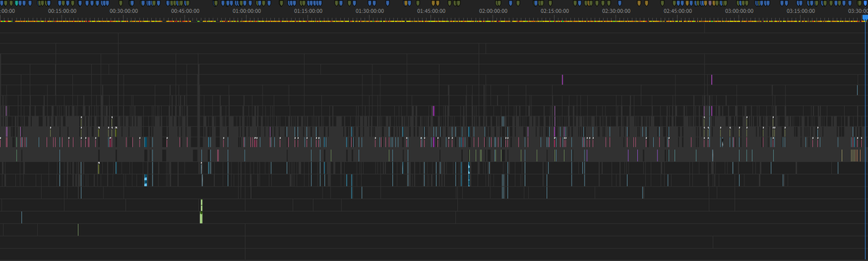Jump to 03:00:00:00 on the time ruler
This screenshot has width=868, height=261.
740,11
